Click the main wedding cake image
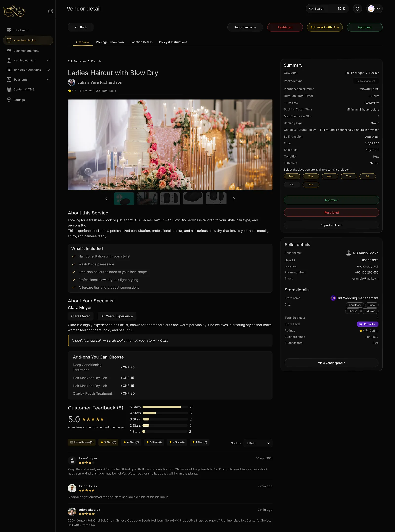395x532 pixels. [x=170, y=145]
